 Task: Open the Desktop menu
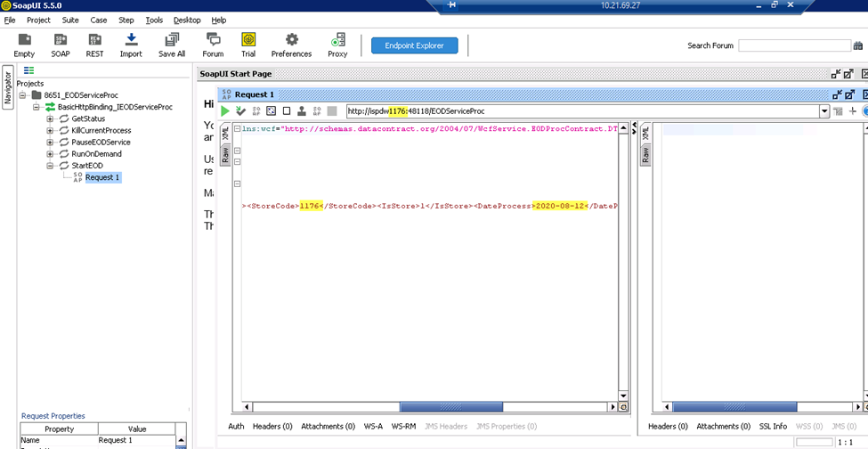[x=187, y=20]
